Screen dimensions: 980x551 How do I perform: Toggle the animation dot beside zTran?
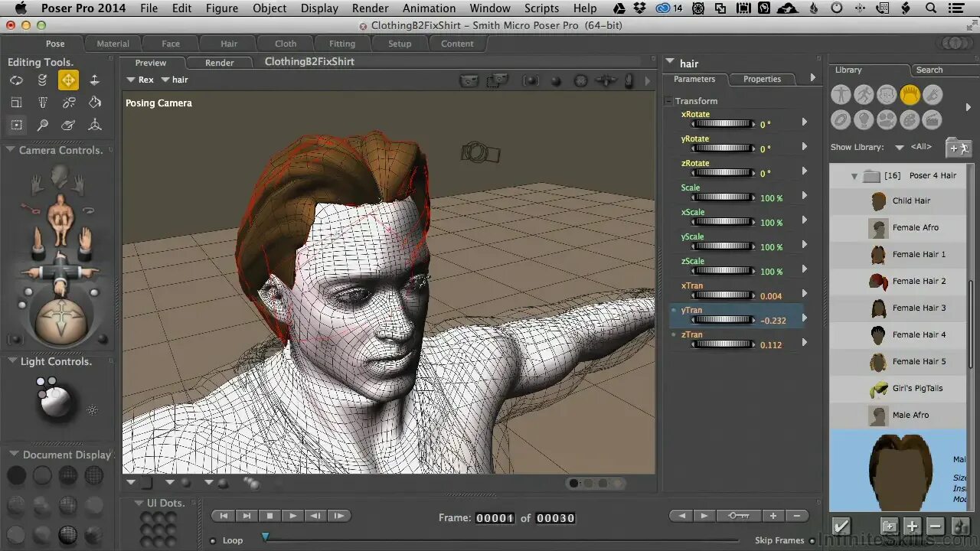674,335
